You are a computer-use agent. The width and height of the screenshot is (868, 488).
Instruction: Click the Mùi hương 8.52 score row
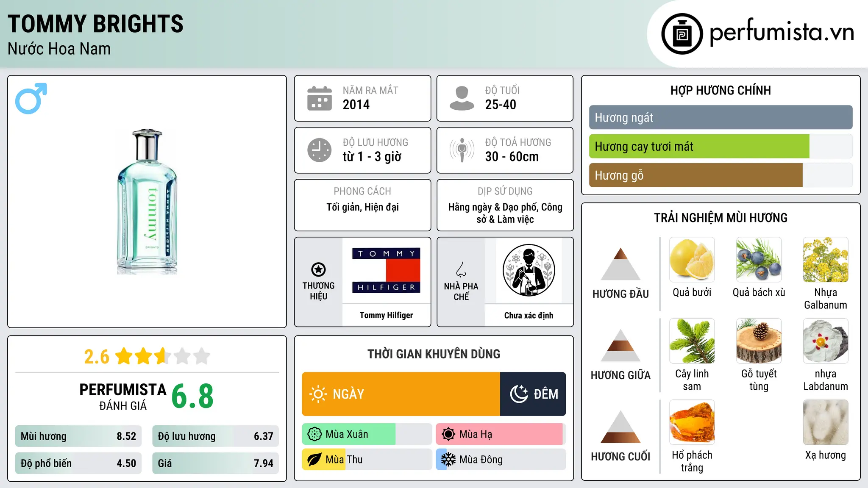[x=78, y=436]
